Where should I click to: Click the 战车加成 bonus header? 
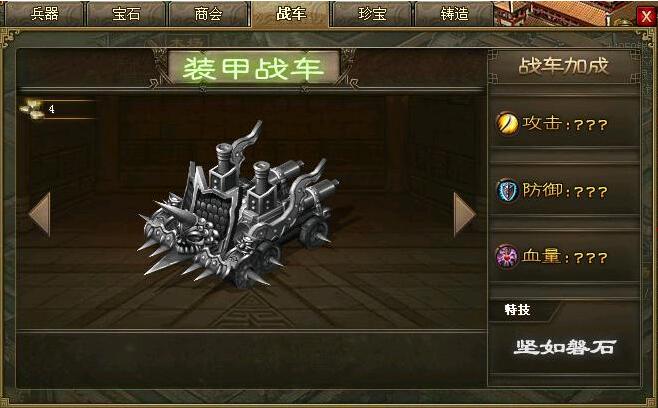point(564,66)
